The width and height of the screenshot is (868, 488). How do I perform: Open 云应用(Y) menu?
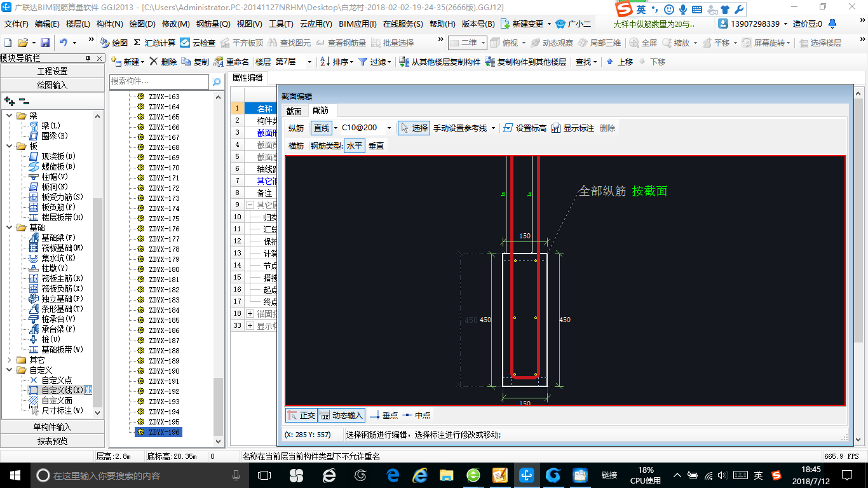coord(316,24)
